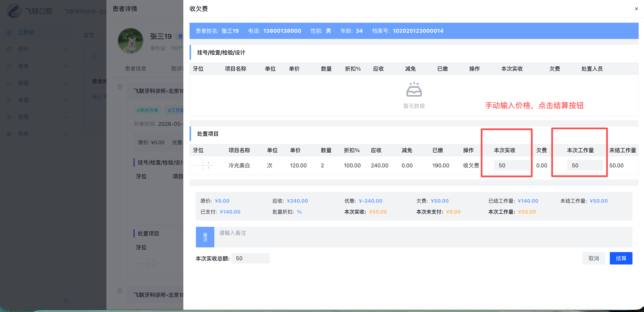The image size is (644, 312).
Task: Expand the 管理 sidebar menu
Action: (38, 117)
